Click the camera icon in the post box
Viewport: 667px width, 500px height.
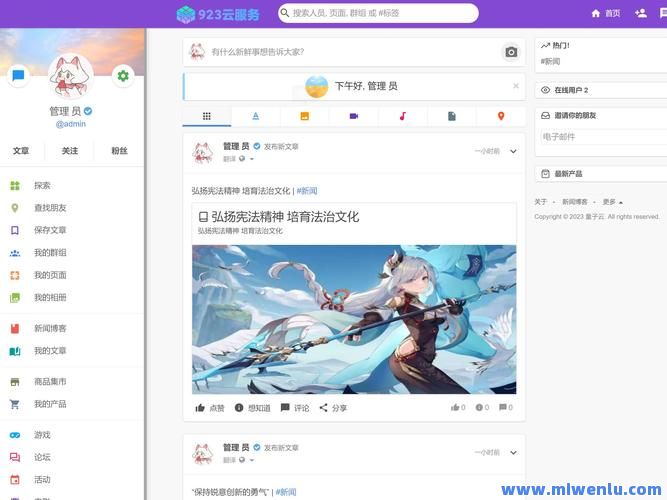tap(511, 52)
